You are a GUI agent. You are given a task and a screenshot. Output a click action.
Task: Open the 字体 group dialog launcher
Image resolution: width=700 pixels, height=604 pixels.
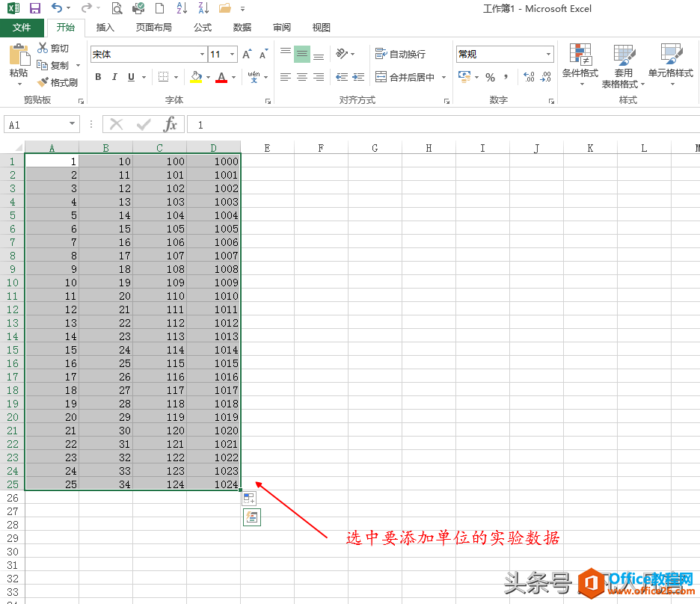click(x=268, y=101)
